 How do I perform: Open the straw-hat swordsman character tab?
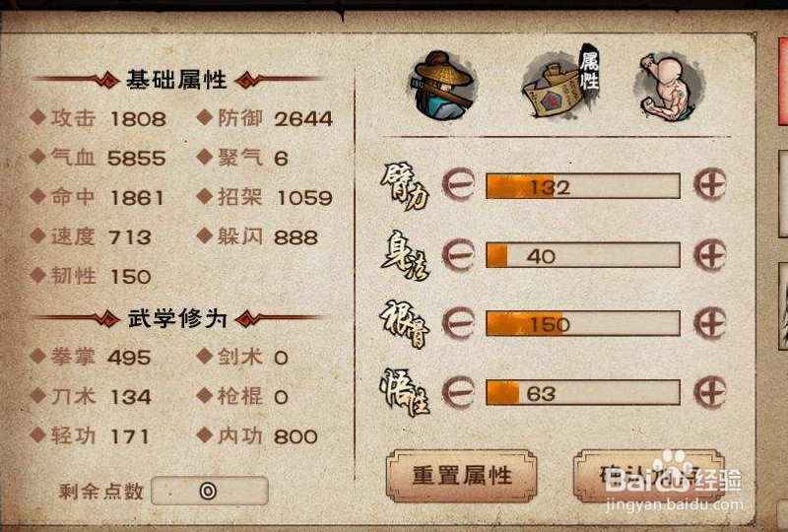[x=441, y=85]
